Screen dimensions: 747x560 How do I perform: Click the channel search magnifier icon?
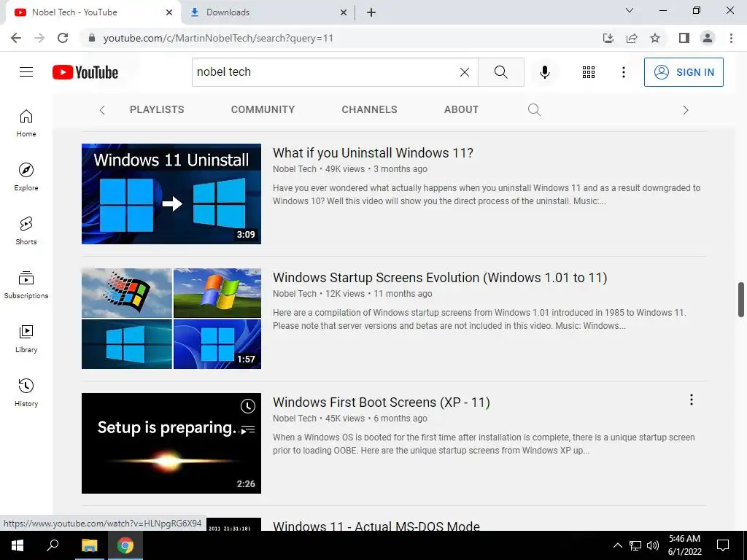pos(535,110)
